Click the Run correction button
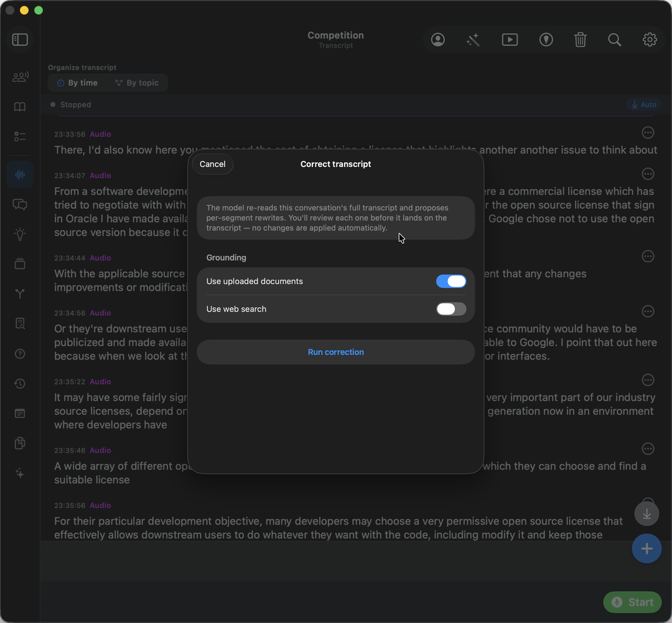This screenshot has width=672, height=623. 335,352
